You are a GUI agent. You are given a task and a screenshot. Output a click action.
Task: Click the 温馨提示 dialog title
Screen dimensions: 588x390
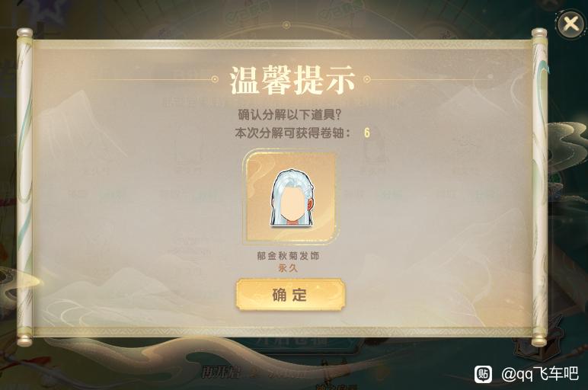tap(292, 80)
